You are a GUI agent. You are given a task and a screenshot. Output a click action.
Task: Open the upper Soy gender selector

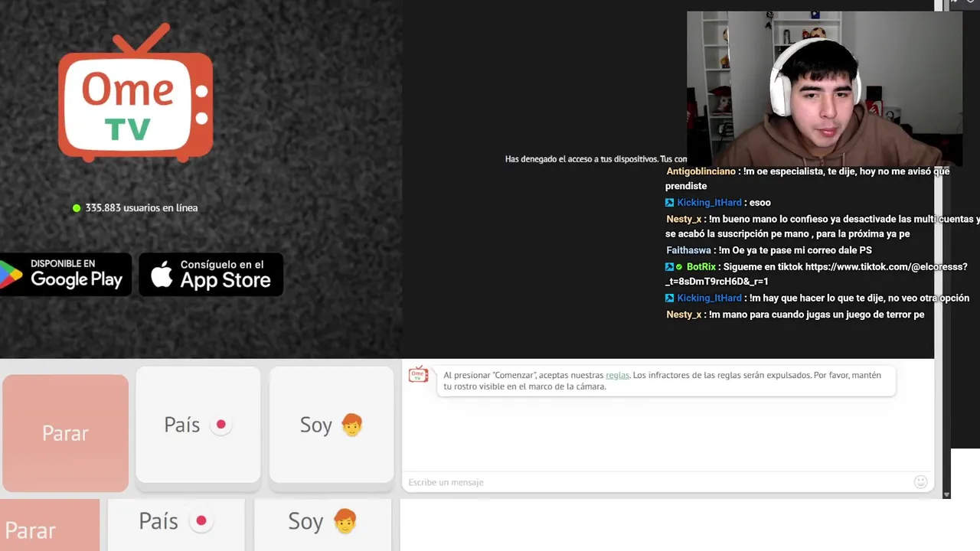[332, 425]
